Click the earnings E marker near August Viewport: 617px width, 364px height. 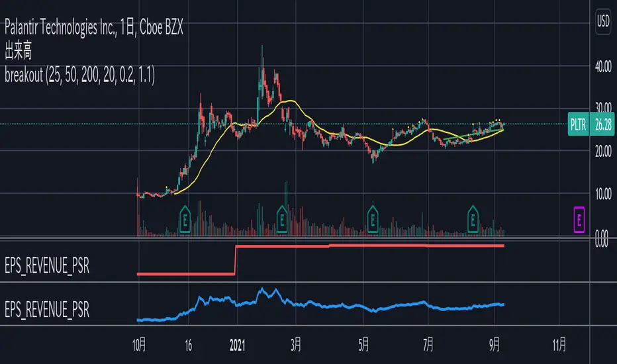point(473,219)
